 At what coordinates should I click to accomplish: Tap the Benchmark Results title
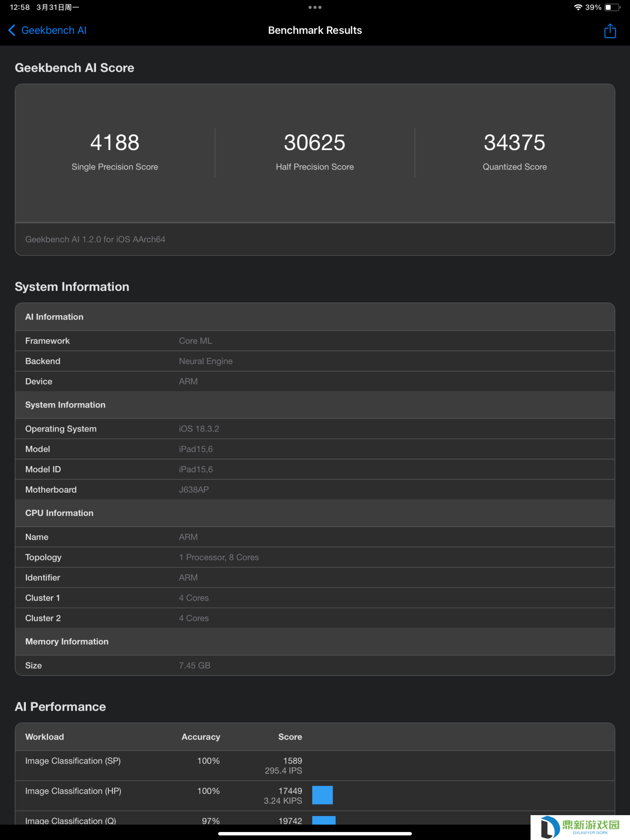coord(315,30)
